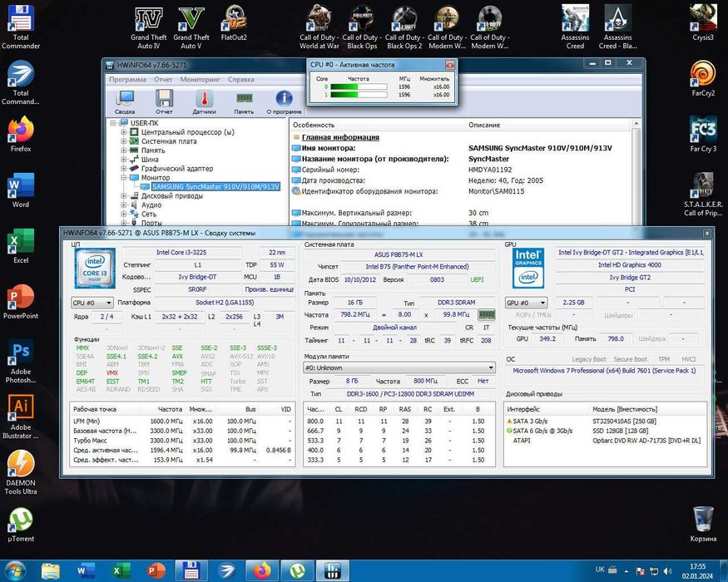728x582 pixels.
Task: Open the Датчики thermometer toolbar icon
Action: pos(205,101)
